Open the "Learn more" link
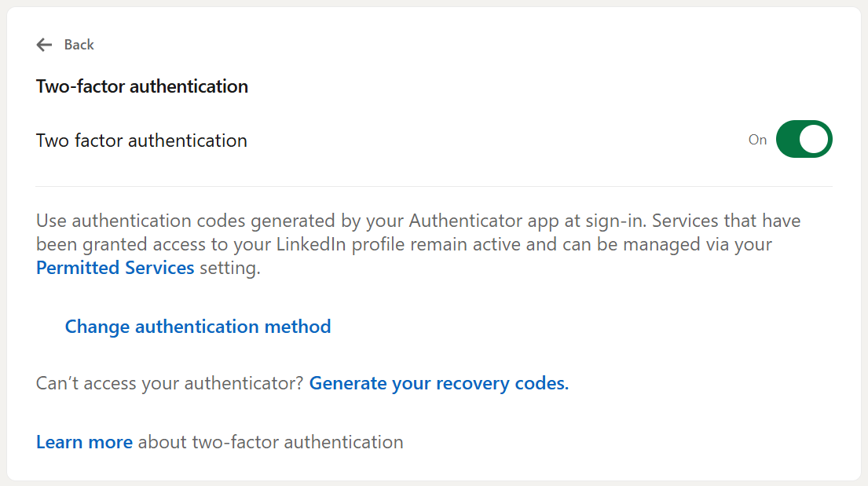Image resolution: width=868 pixels, height=486 pixels. 84,442
